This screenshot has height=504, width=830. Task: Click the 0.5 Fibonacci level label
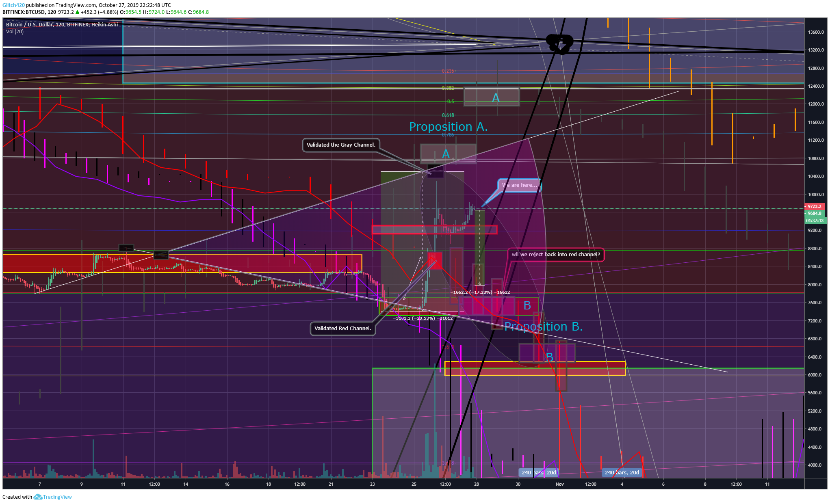[451, 102]
